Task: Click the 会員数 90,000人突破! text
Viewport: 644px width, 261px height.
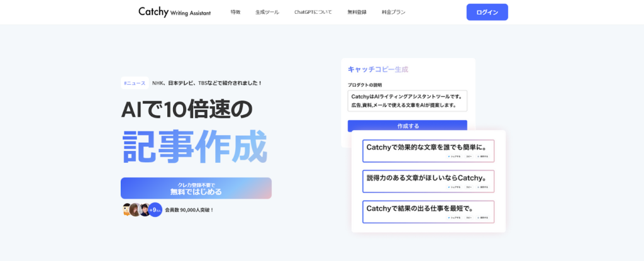Action: coord(189,209)
